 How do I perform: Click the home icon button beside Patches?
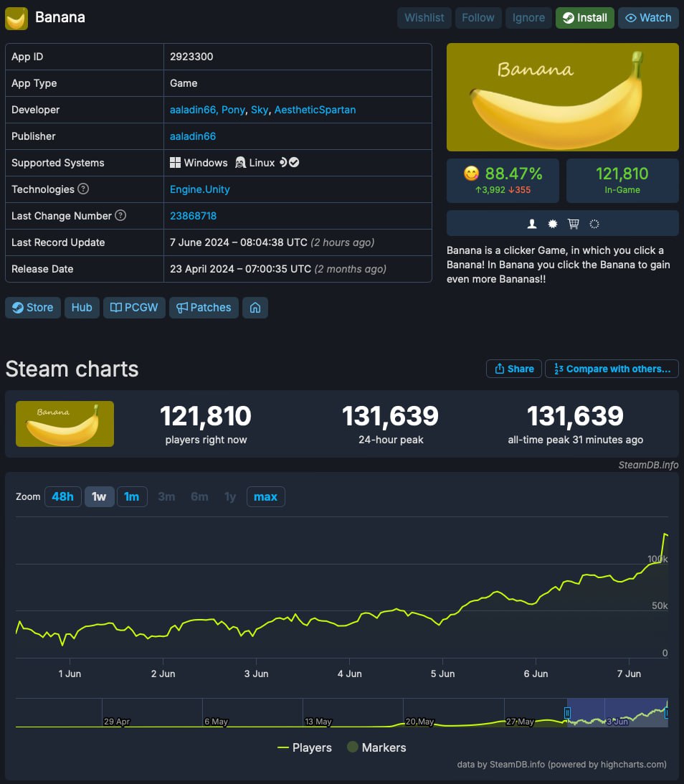tap(255, 308)
